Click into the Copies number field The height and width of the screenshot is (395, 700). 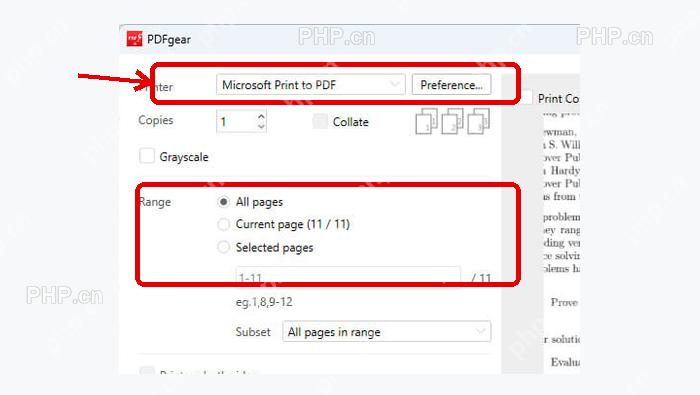click(x=236, y=121)
